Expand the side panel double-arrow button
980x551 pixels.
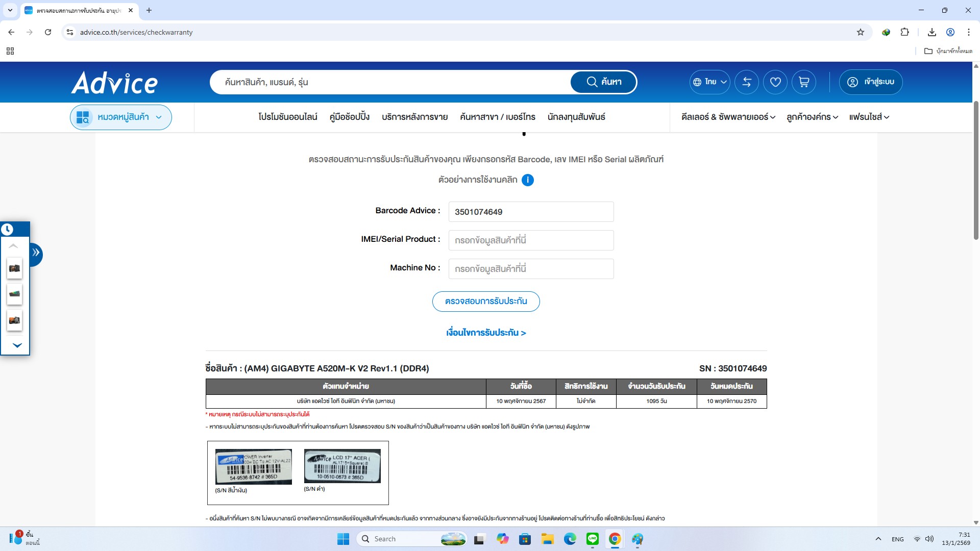[36, 253]
